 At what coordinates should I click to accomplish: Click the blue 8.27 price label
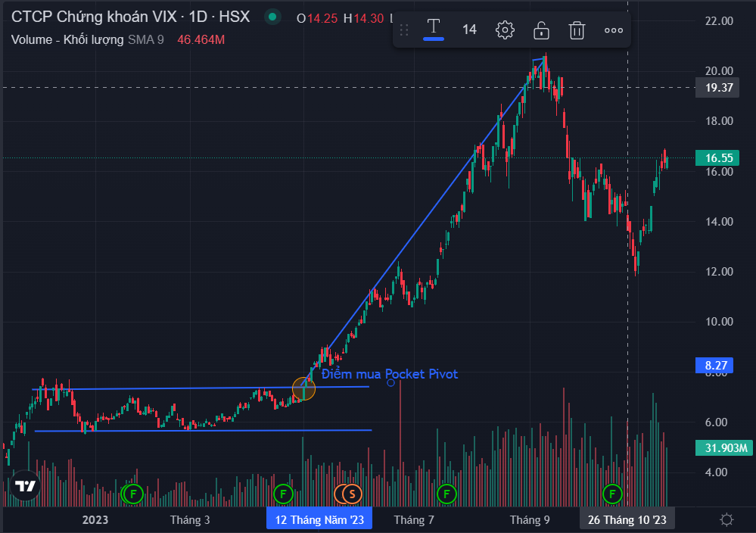tap(714, 366)
